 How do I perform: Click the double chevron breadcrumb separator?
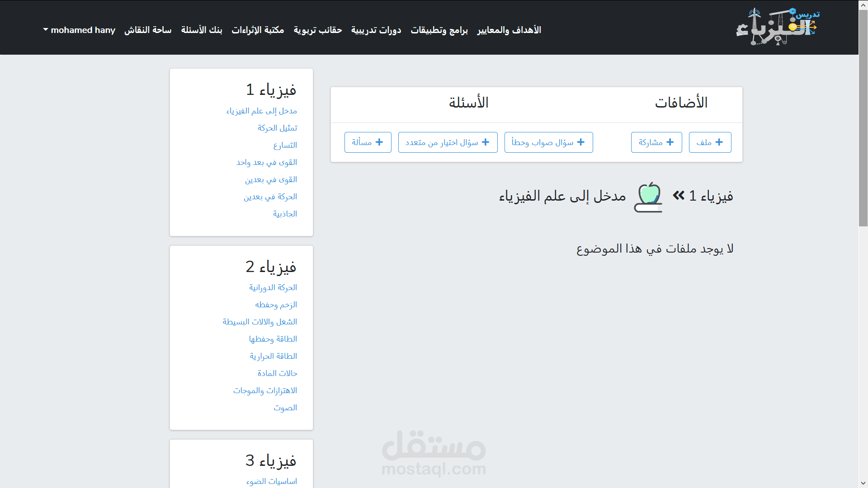coord(679,196)
